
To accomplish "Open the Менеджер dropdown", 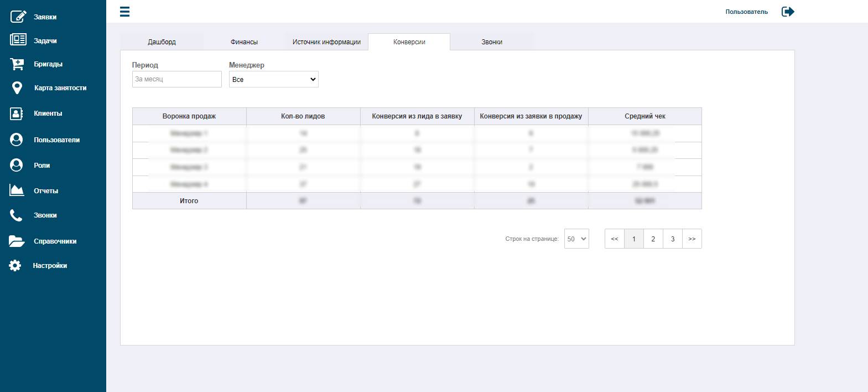I will pos(274,79).
